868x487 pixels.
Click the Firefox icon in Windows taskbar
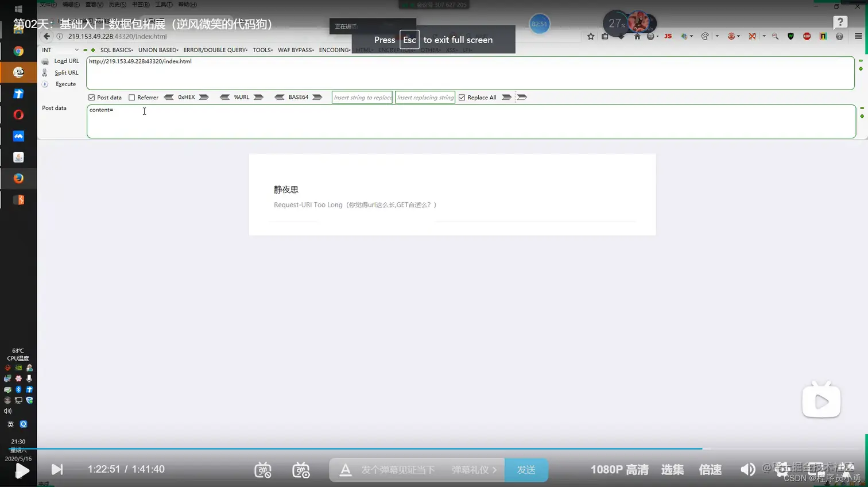point(18,178)
